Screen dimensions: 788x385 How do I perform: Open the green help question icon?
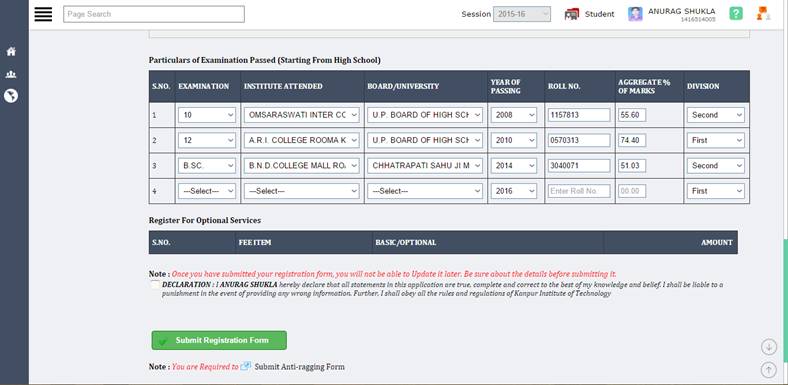tap(736, 14)
